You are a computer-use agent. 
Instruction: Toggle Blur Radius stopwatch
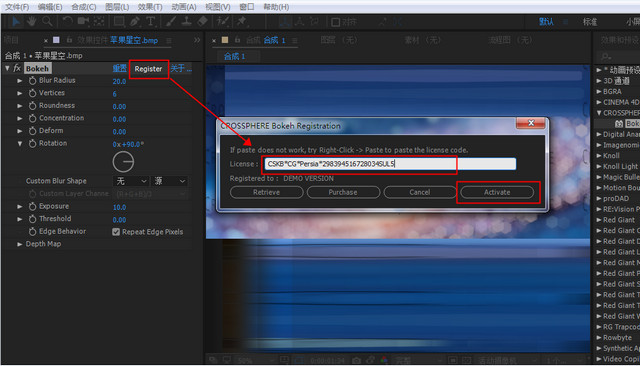tap(33, 81)
